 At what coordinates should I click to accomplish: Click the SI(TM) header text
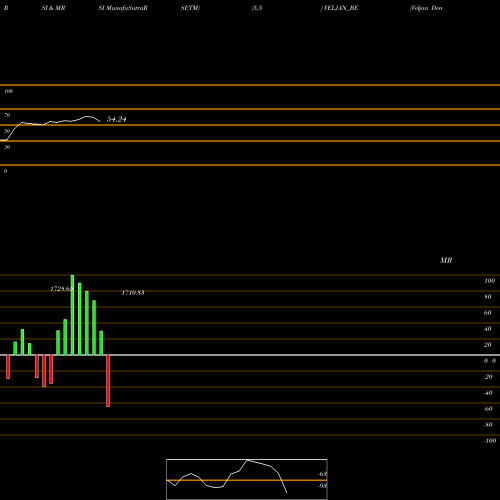pos(190,8)
